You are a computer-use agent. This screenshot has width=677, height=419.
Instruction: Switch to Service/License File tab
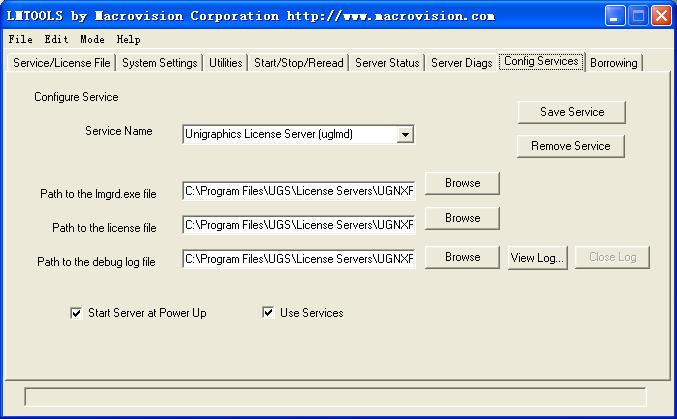62,63
